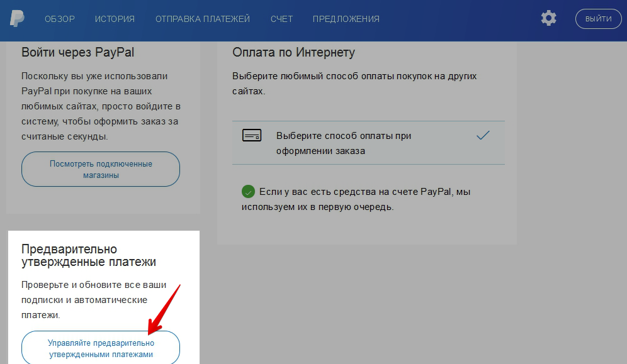Click the Оплата по Интернету heading

[293, 52]
